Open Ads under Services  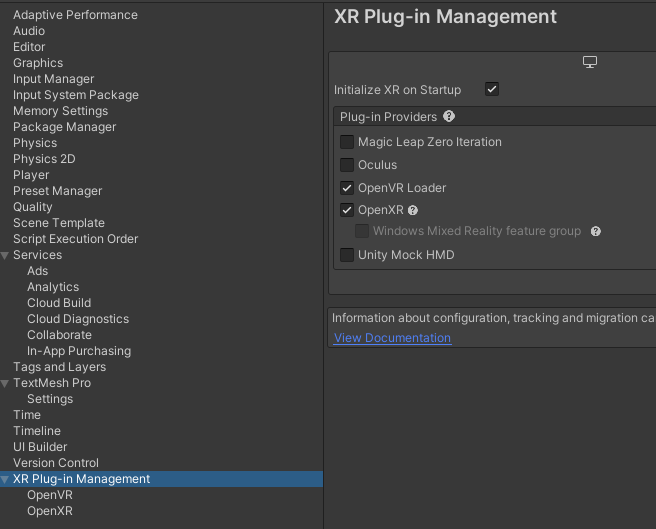[x=38, y=271]
